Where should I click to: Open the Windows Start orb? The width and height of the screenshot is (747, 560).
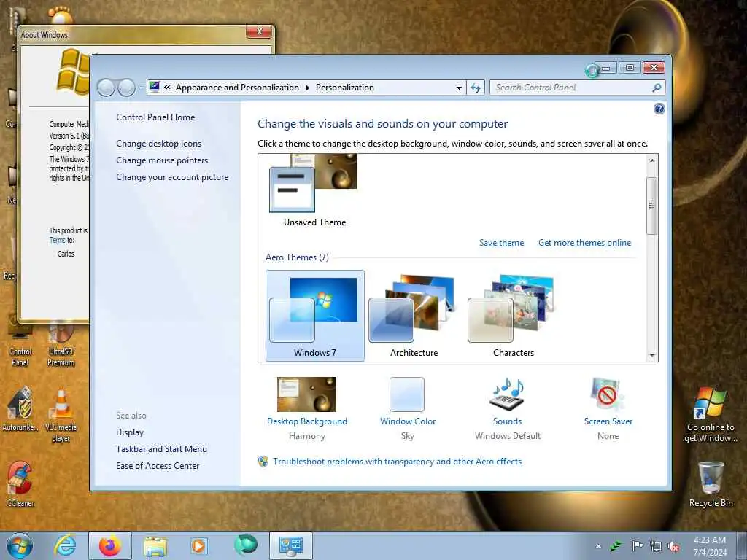[x=20, y=545]
